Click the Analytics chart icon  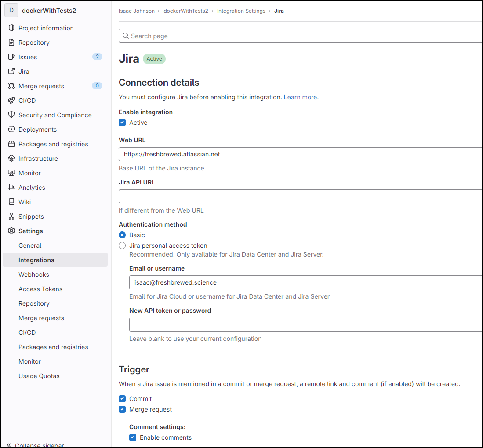click(x=11, y=187)
